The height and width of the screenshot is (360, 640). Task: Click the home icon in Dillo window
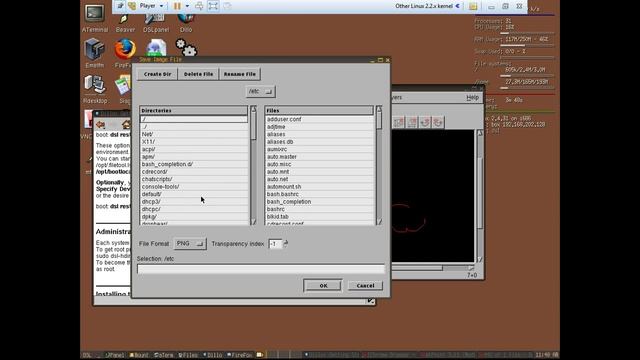(x=127, y=125)
